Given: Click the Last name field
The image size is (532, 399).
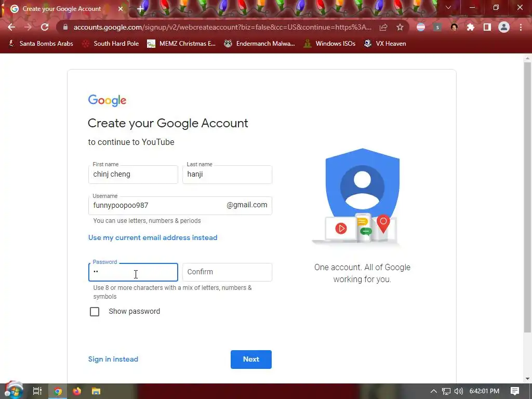Looking at the screenshot, I should pyautogui.click(x=228, y=175).
